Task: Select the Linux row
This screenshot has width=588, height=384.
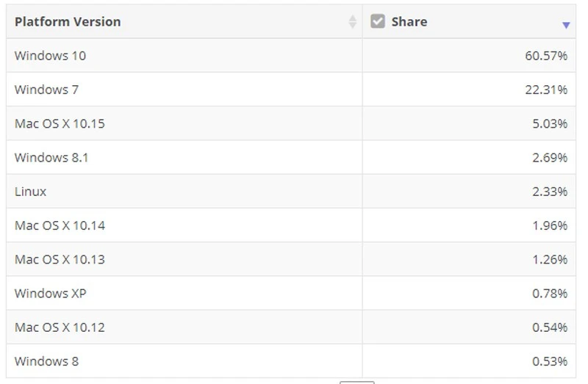Action: 291,192
